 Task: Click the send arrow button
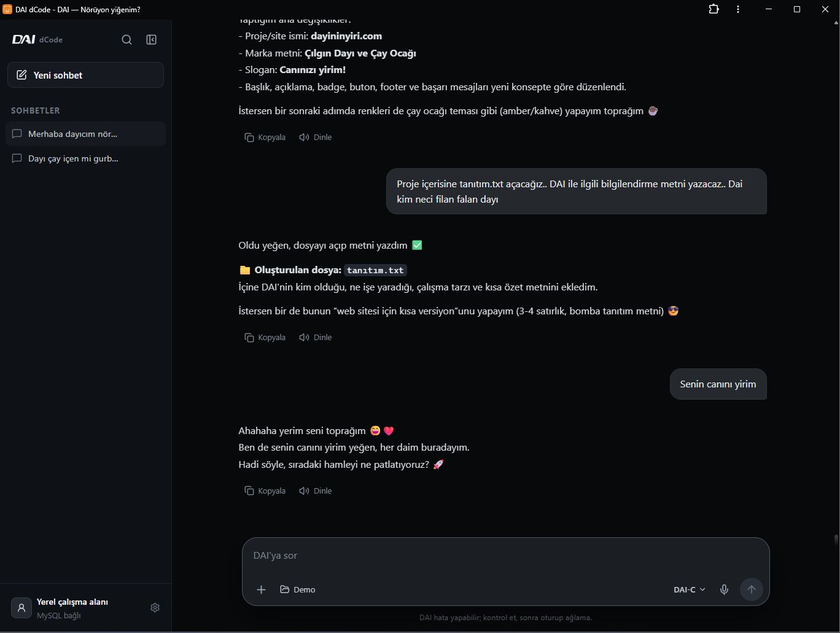point(752,589)
